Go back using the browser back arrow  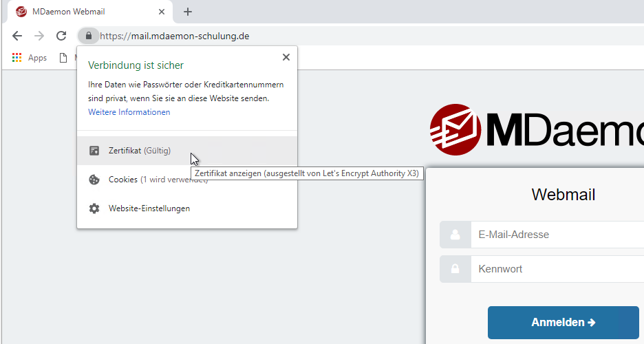pyautogui.click(x=17, y=36)
